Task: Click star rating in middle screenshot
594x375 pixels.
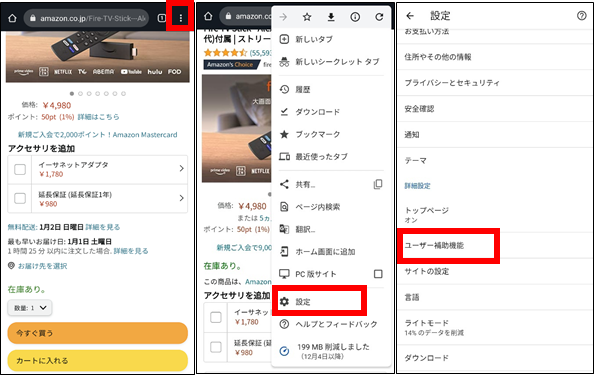Action: click(225, 53)
